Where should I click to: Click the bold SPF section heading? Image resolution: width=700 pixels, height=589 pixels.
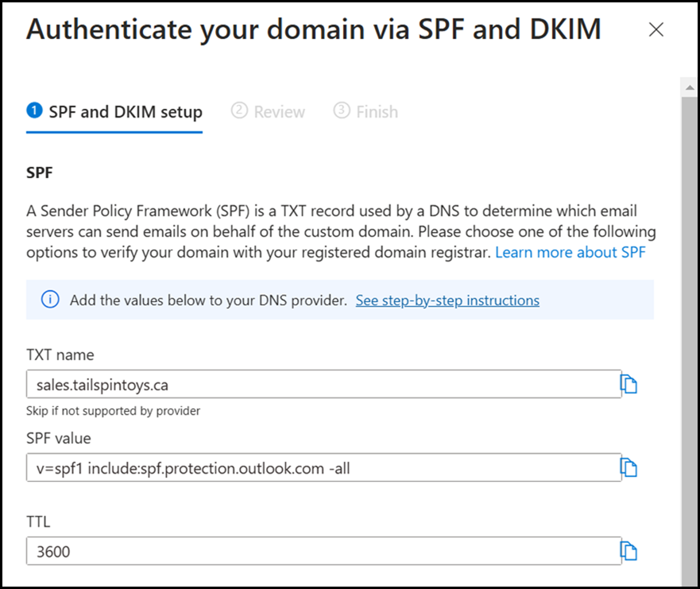click(x=40, y=172)
